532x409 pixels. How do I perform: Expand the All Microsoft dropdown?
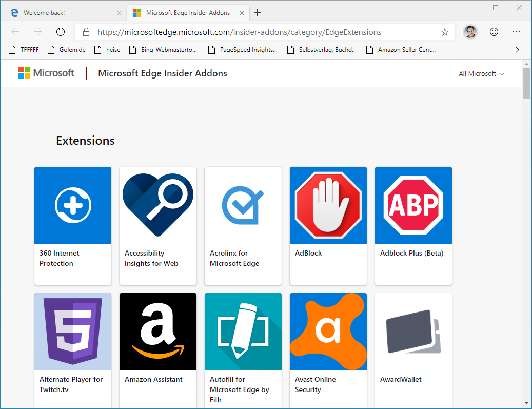[481, 74]
